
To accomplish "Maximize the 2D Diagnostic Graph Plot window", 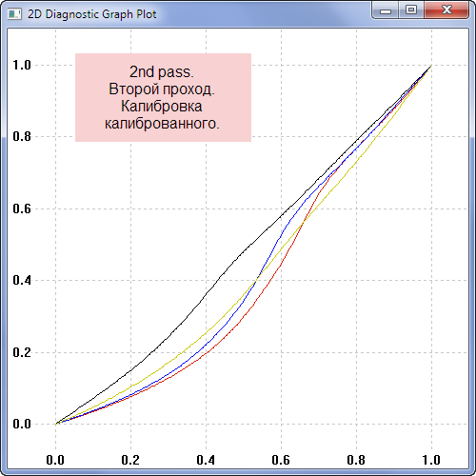I will 411,10.
